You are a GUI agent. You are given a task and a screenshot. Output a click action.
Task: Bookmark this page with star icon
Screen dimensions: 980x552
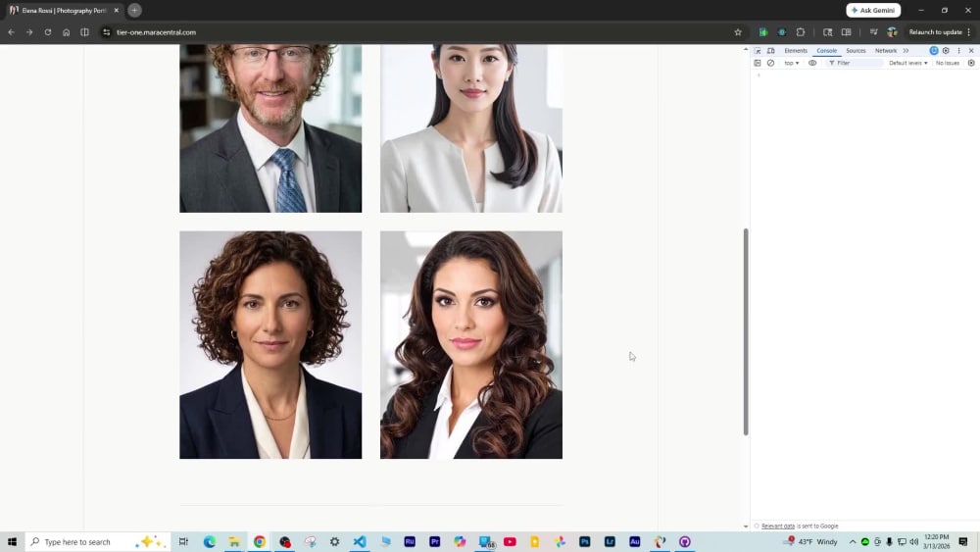(738, 32)
